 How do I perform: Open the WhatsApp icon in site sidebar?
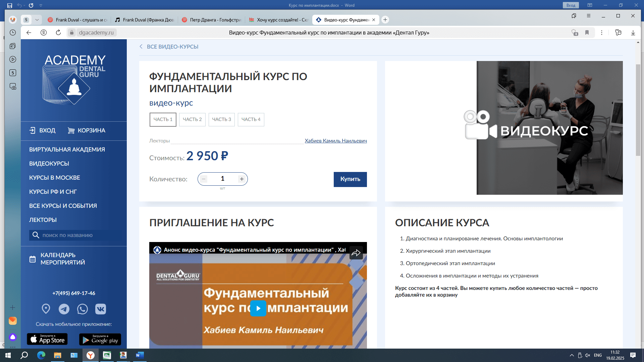82,309
